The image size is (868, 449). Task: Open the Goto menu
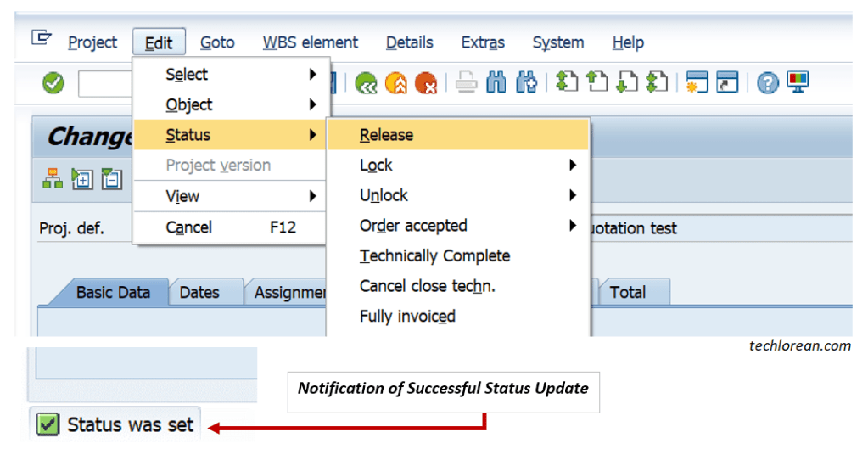click(217, 42)
